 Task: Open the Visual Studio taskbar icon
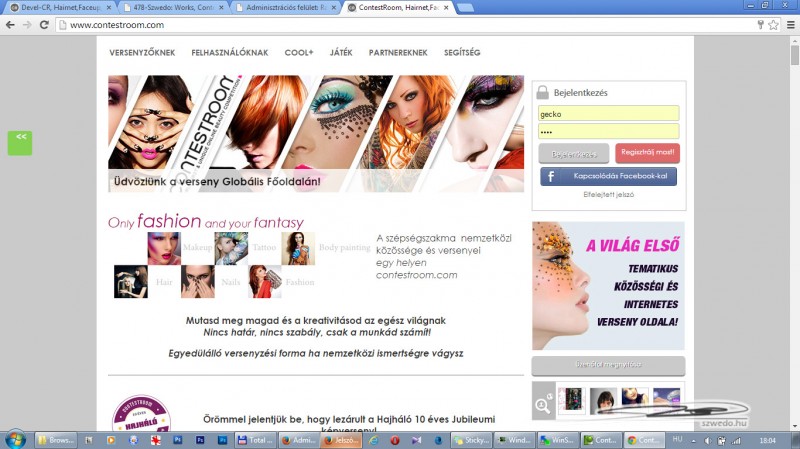(416, 440)
